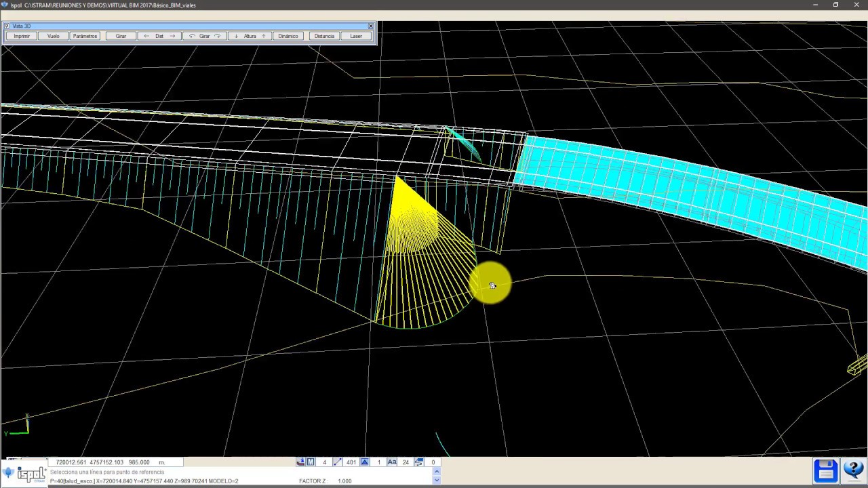
Task: Decrease distance with the left Dist arrow
Action: click(x=146, y=36)
